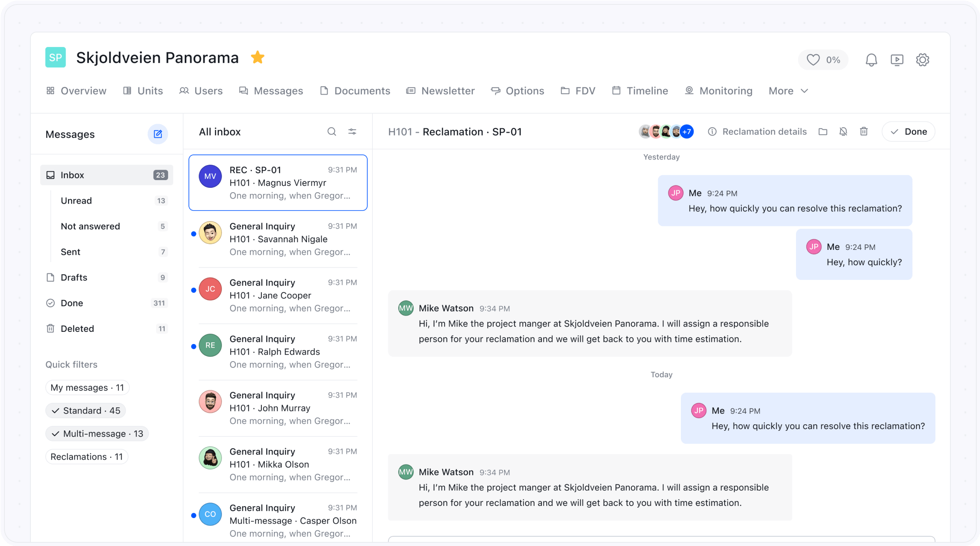The height and width of the screenshot is (546, 980).
Task: Click the 'Hey, how quickly?' message bubble
Action: (854, 254)
